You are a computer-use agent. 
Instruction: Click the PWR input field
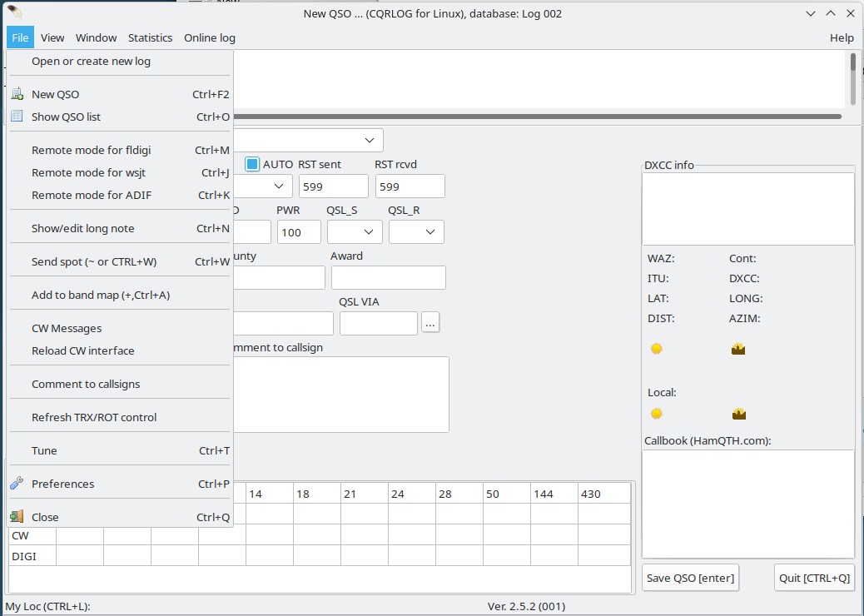coord(299,232)
